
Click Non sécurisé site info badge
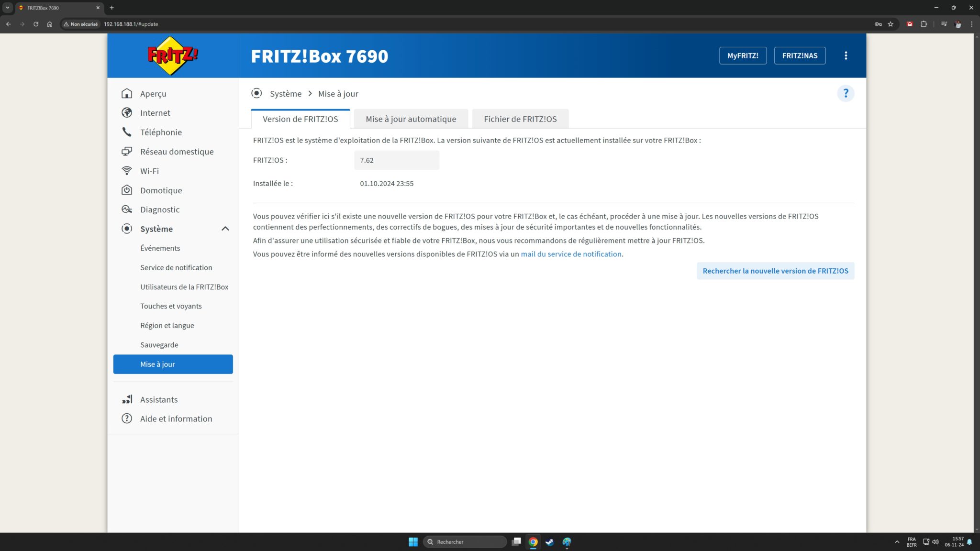(x=80, y=24)
